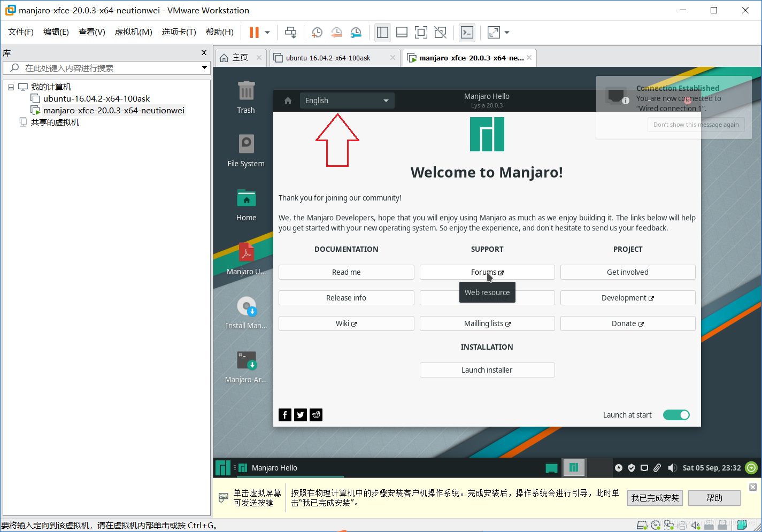
Task: Open the Development web link
Action: 628,298
